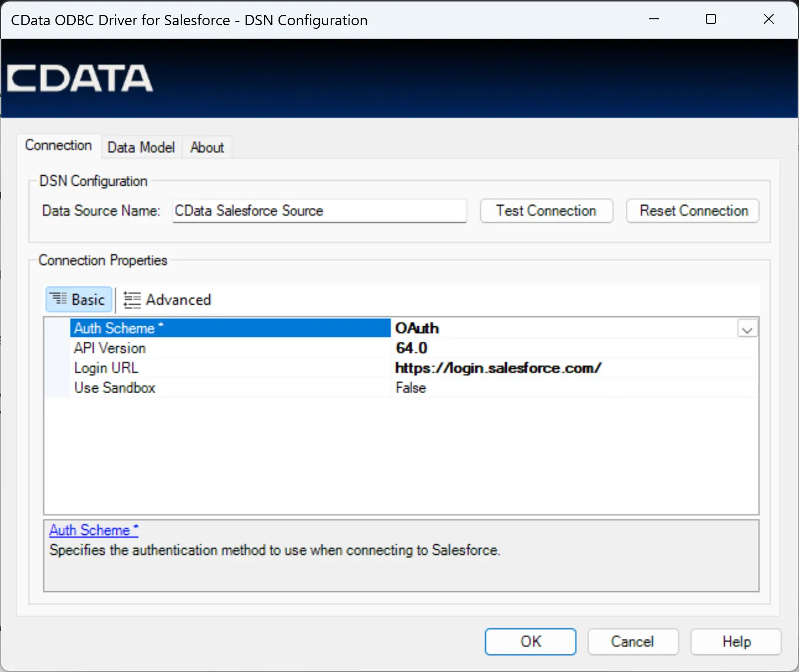Click the Data Source Name field

tap(319, 211)
